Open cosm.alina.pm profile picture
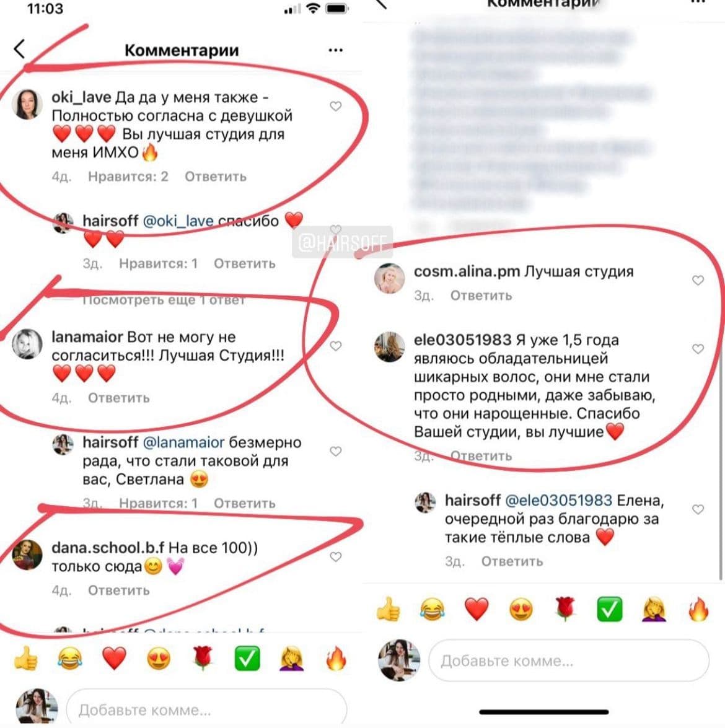The height and width of the screenshot is (728, 725). point(389,279)
